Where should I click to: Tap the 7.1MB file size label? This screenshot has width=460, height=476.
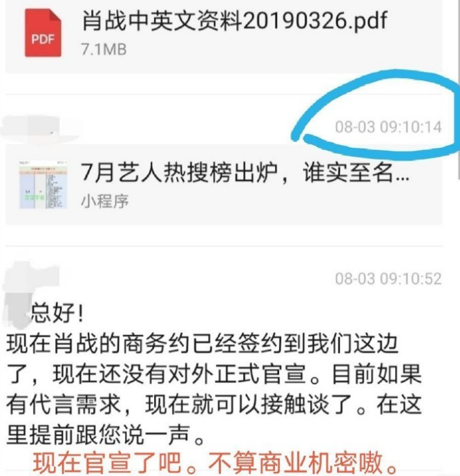pos(104,49)
